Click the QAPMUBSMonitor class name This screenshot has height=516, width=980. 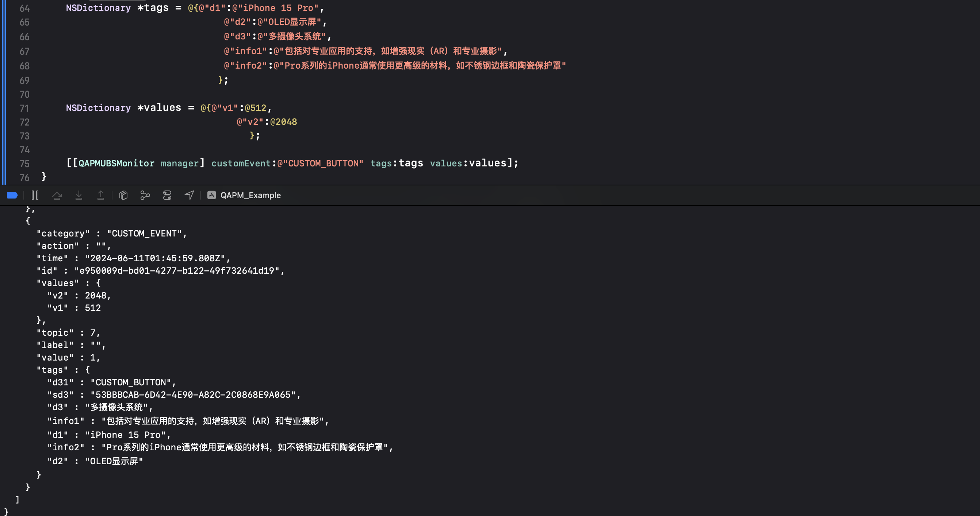116,163
